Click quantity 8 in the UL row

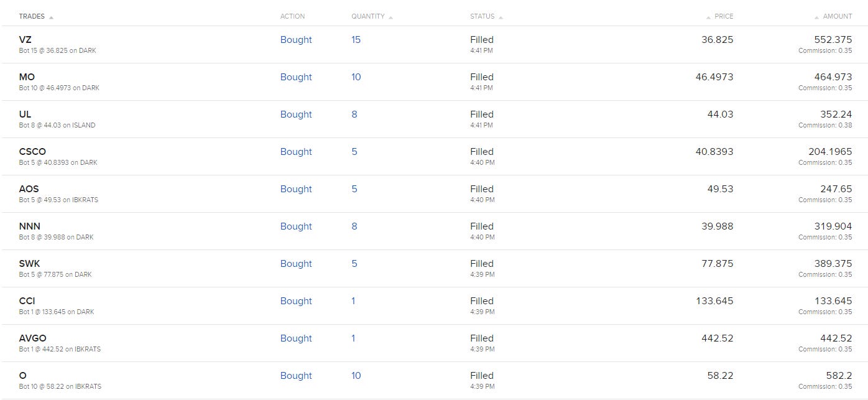[354, 114]
